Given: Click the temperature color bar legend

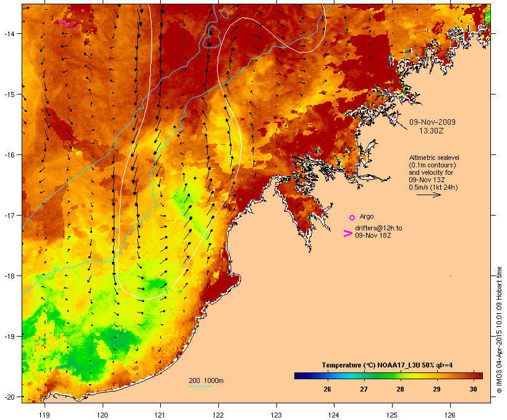Looking at the screenshot, I should tap(388, 376).
